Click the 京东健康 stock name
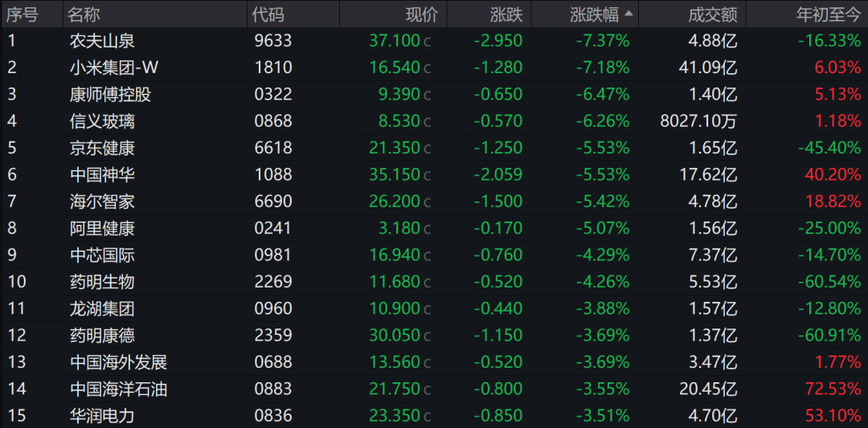868x428 pixels. coord(102,148)
